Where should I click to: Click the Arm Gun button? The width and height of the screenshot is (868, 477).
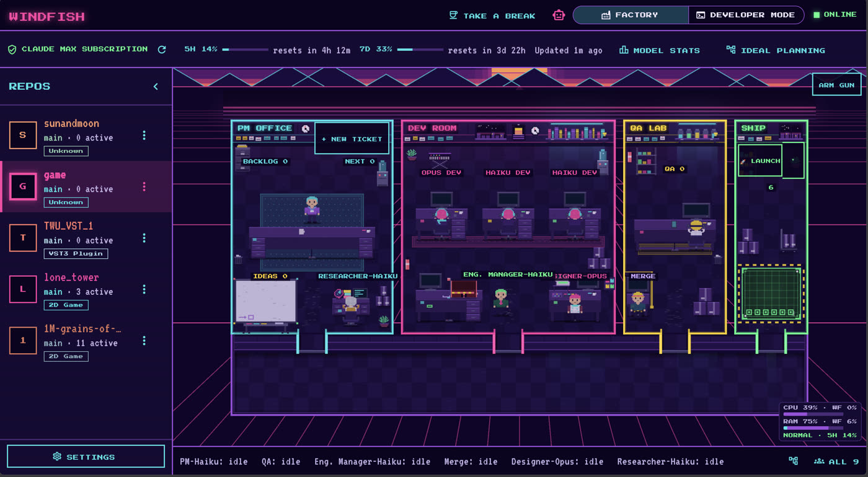[x=836, y=85]
